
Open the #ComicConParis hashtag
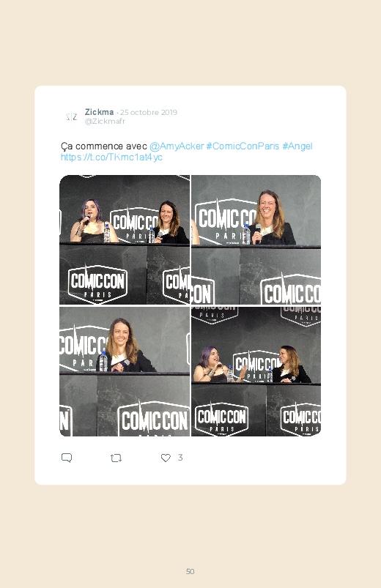click(x=243, y=146)
